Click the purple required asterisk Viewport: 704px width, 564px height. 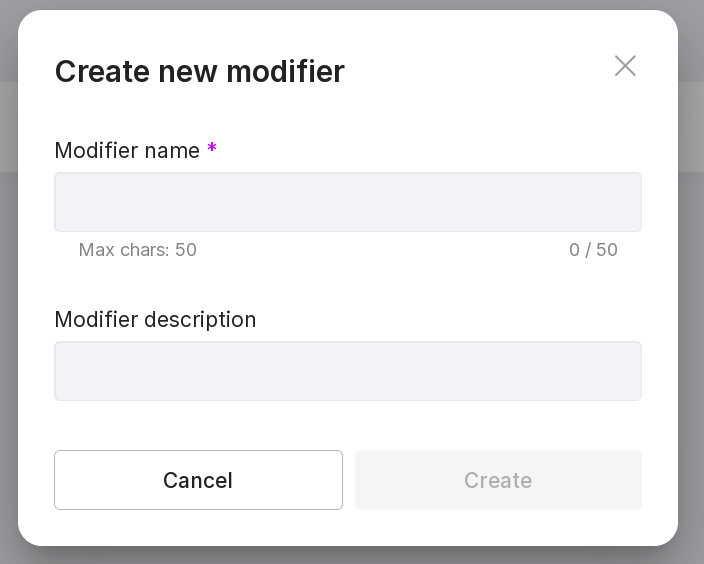(x=212, y=150)
